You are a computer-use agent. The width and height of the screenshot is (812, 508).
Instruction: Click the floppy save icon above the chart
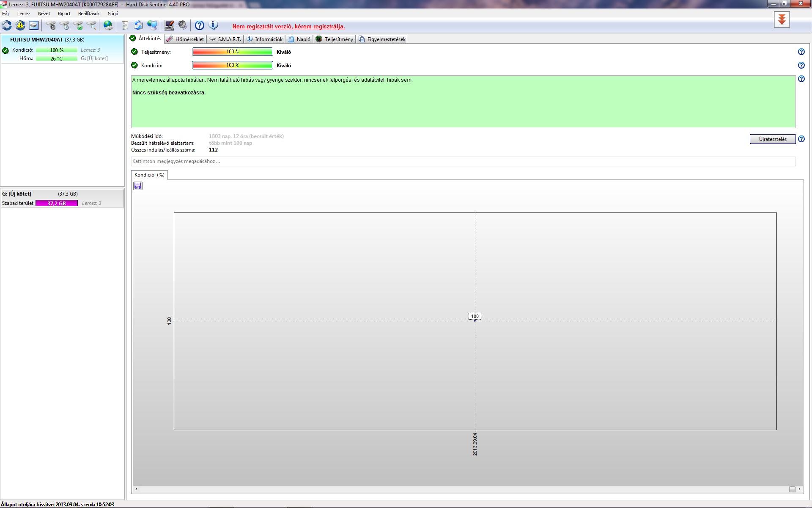pos(138,186)
